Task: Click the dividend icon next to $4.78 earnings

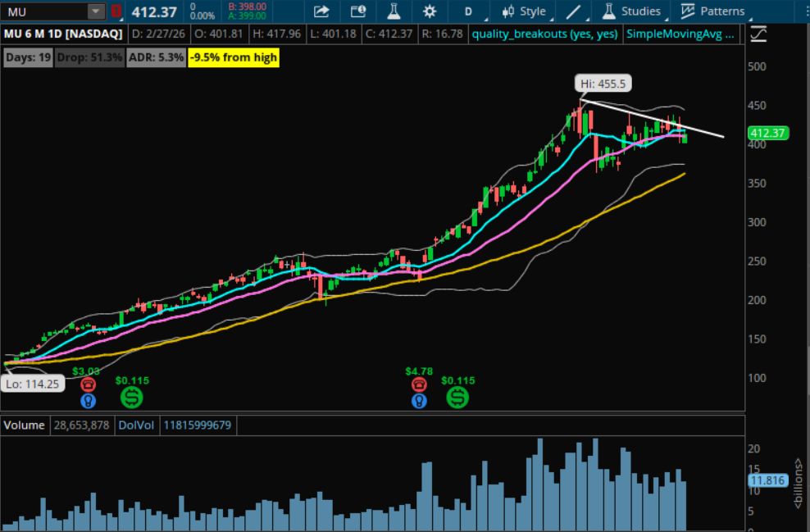Action: coord(457,398)
